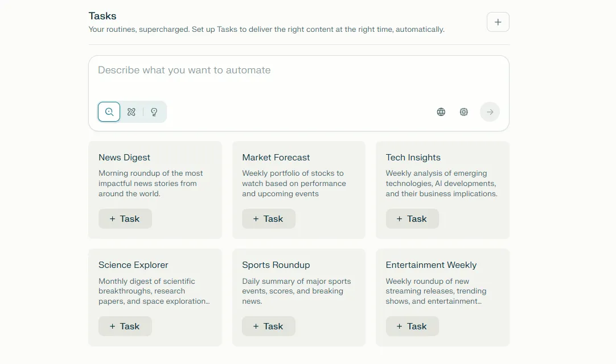Select the Search mode magnifier icon

coord(109,112)
